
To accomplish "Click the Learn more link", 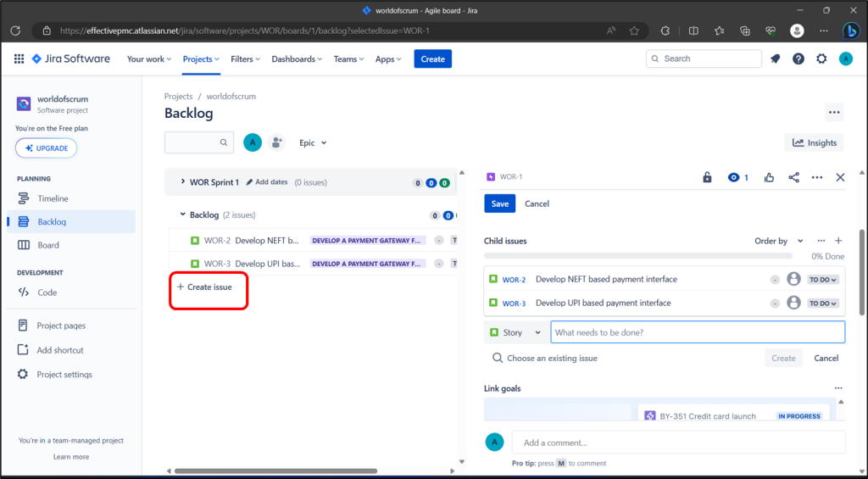I will click(x=71, y=457).
